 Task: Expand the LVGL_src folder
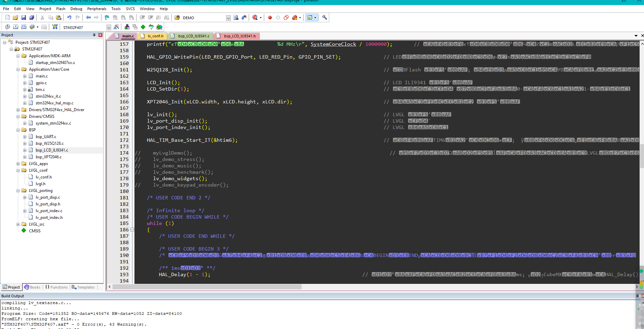pos(18,224)
